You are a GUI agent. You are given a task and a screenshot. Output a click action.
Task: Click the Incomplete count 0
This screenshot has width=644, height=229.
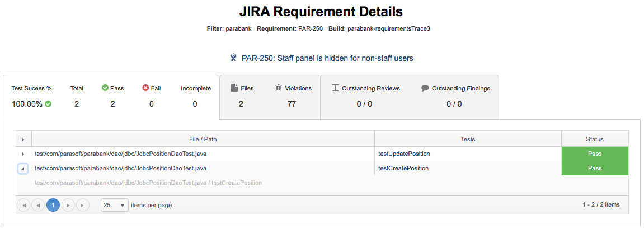pos(195,104)
